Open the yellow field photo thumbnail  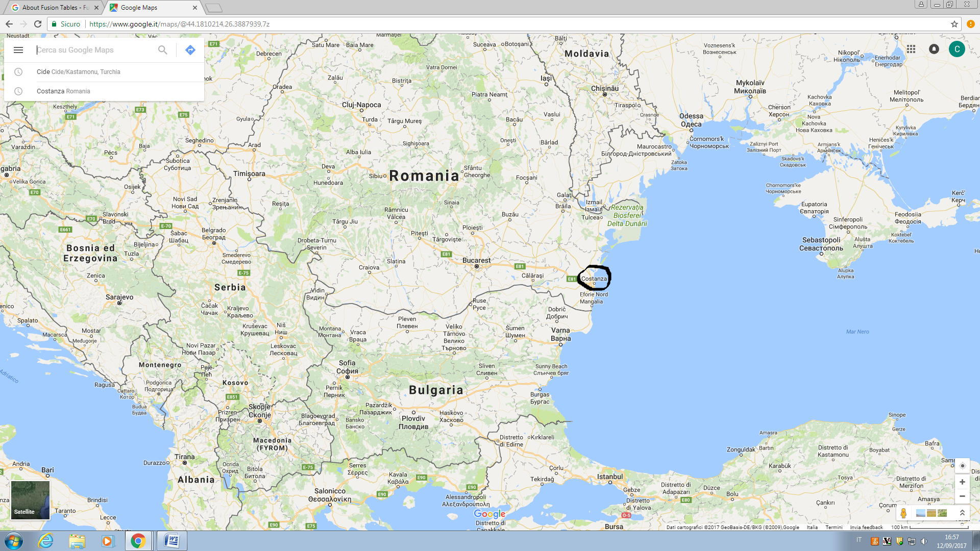pos(932,513)
